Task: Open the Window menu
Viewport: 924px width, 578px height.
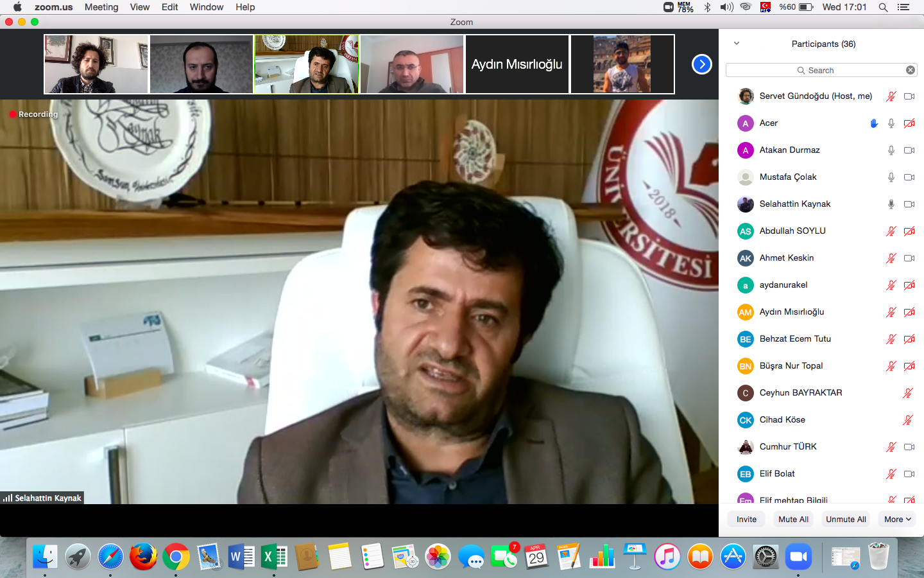Action: [207, 7]
